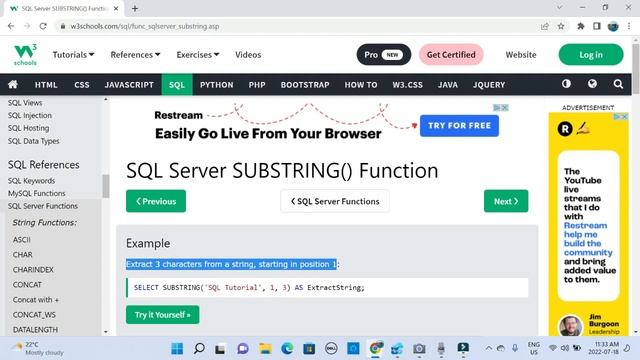Select PYTHON in the navbar
This screenshot has width=640, height=360.
click(x=216, y=84)
